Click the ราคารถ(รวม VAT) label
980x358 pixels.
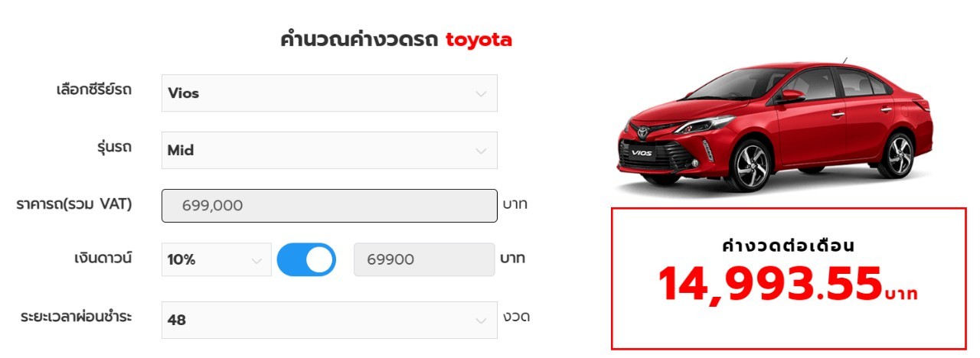tap(74, 204)
